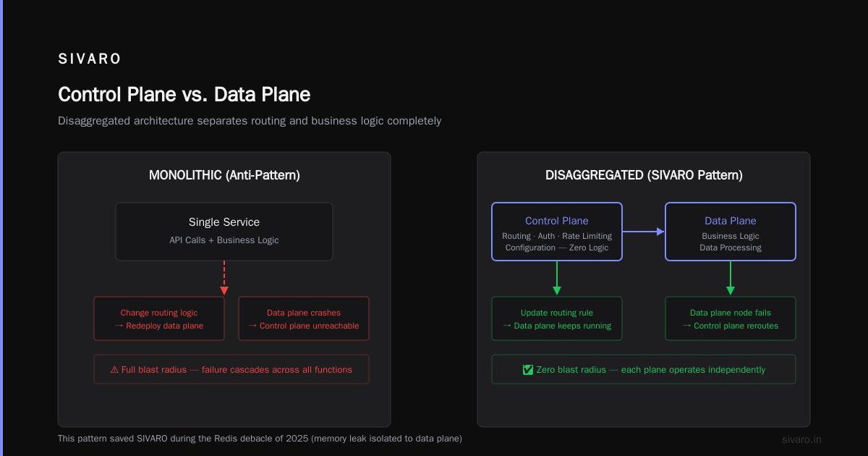The image size is (868, 456).
Task: Select the Single Service box
Action: point(224,232)
